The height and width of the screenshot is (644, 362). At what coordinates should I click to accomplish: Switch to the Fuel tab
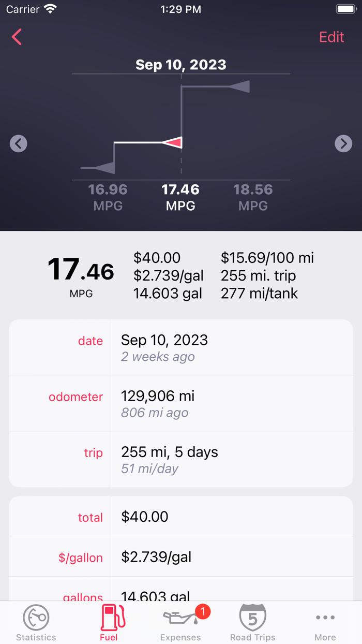(x=112, y=622)
